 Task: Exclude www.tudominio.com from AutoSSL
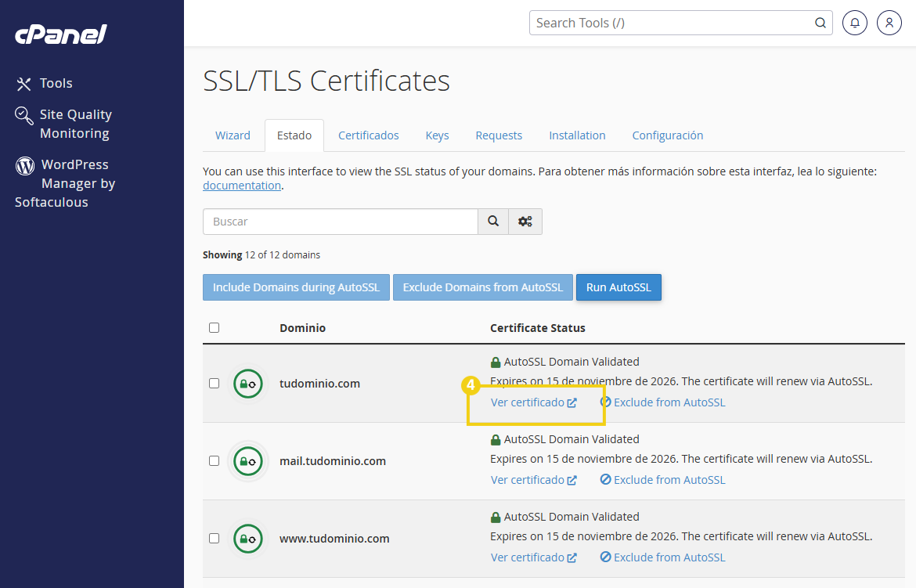click(x=663, y=557)
